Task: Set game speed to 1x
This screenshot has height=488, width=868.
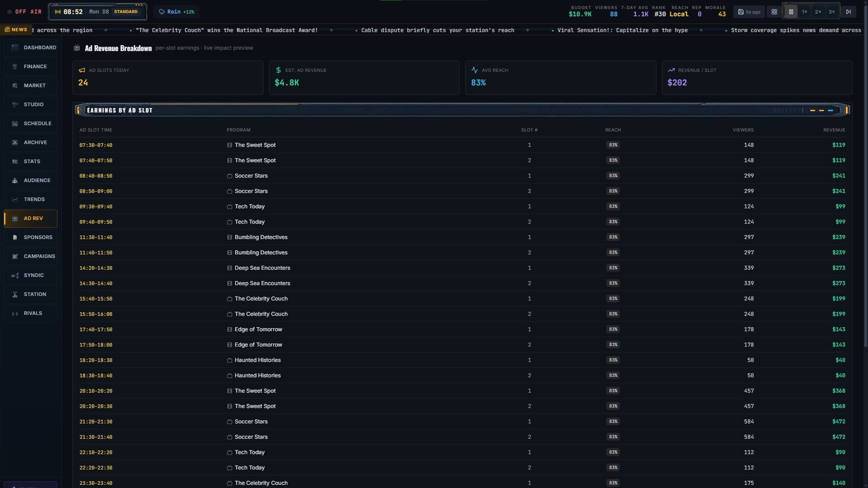Action: pos(804,12)
